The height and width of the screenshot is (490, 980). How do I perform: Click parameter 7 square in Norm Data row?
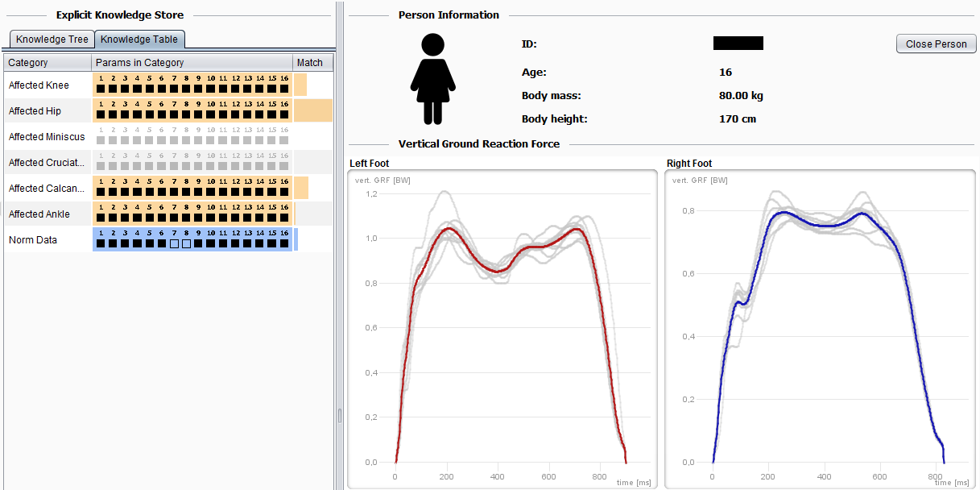pos(174,243)
